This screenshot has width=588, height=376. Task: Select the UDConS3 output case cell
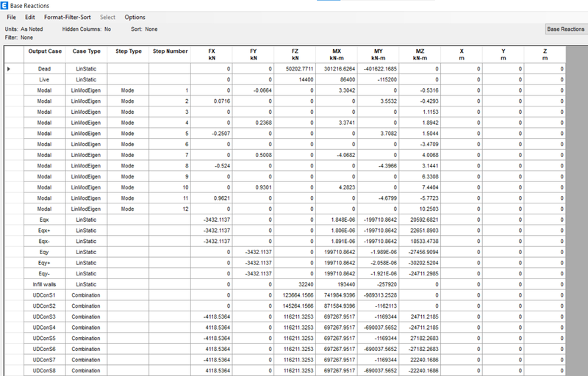coord(45,317)
